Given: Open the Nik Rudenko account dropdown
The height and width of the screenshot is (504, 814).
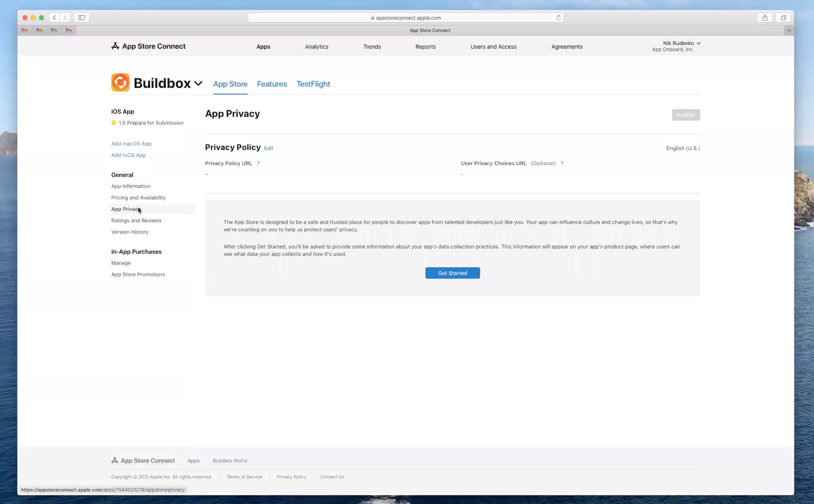Looking at the screenshot, I should click(681, 43).
